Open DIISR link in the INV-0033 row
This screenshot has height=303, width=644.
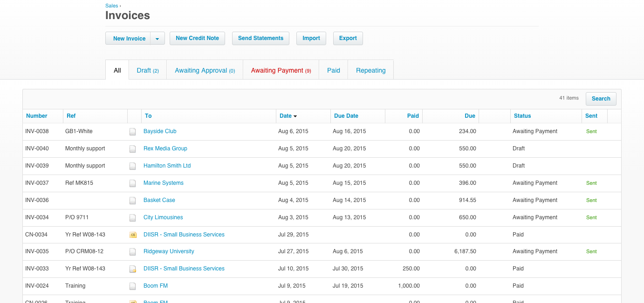click(184, 269)
